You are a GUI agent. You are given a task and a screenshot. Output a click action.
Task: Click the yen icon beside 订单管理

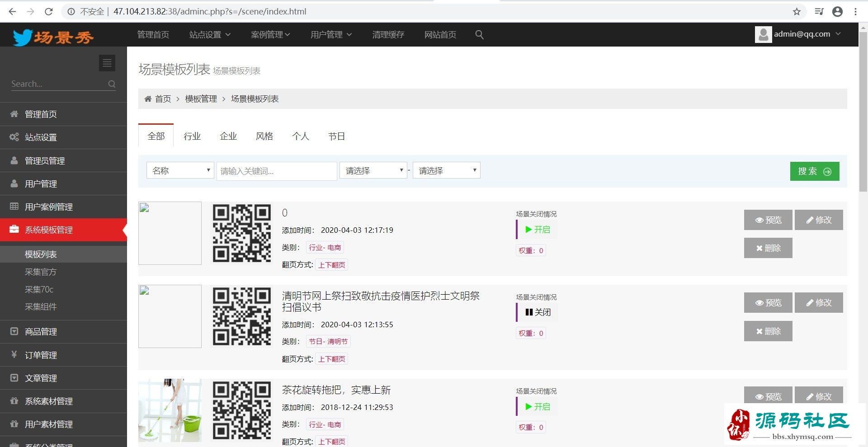tap(14, 354)
